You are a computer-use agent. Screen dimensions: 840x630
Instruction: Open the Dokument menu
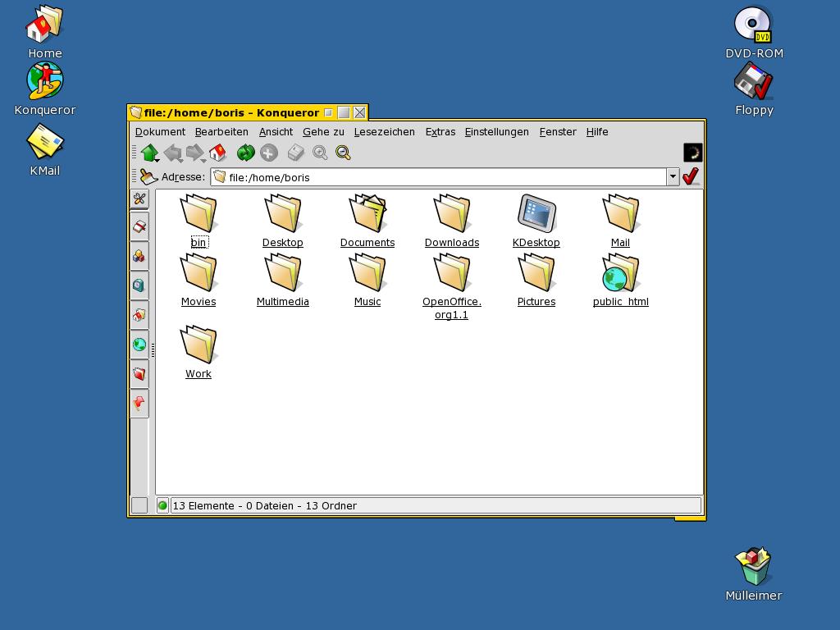coord(160,132)
